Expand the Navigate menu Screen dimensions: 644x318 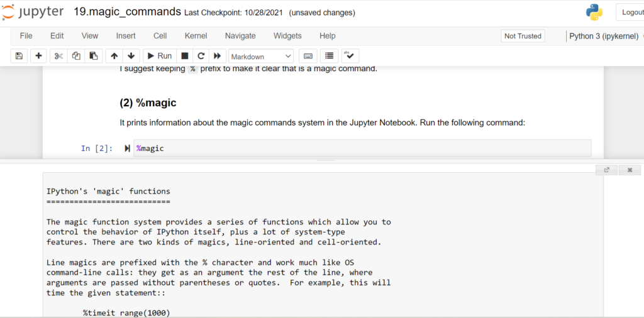click(x=240, y=36)
